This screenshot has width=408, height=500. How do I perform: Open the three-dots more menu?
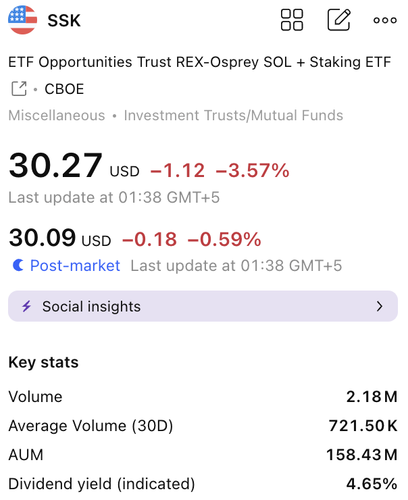[x=385, y=20]
